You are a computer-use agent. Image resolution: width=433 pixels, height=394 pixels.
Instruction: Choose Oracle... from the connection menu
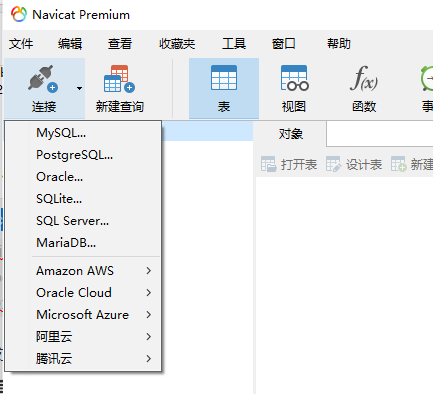tap(83, 177)
